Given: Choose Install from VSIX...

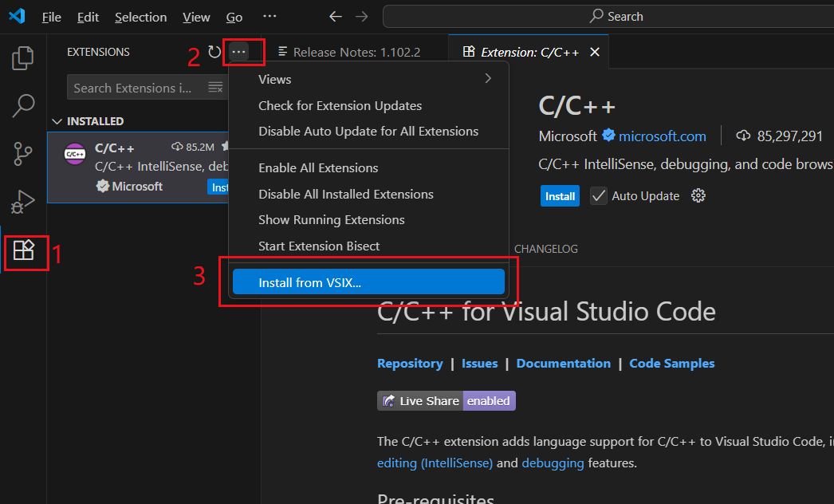Looking at the screenshot, I should point(368,282).
